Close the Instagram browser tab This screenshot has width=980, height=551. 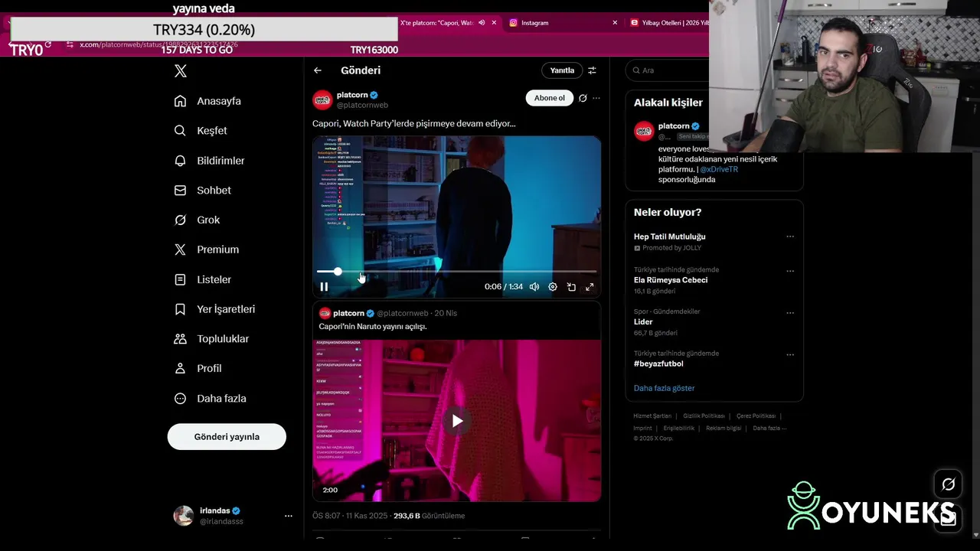click(615, 23)
